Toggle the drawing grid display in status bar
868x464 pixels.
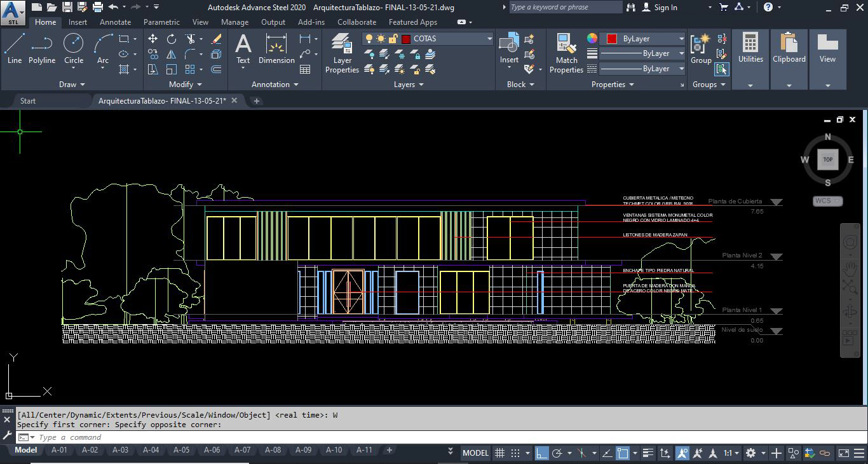click(500, 453)
